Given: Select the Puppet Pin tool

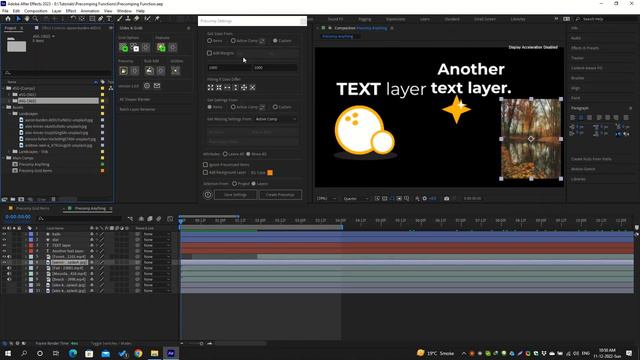Looking at the screenshot, I should [157, 19].
